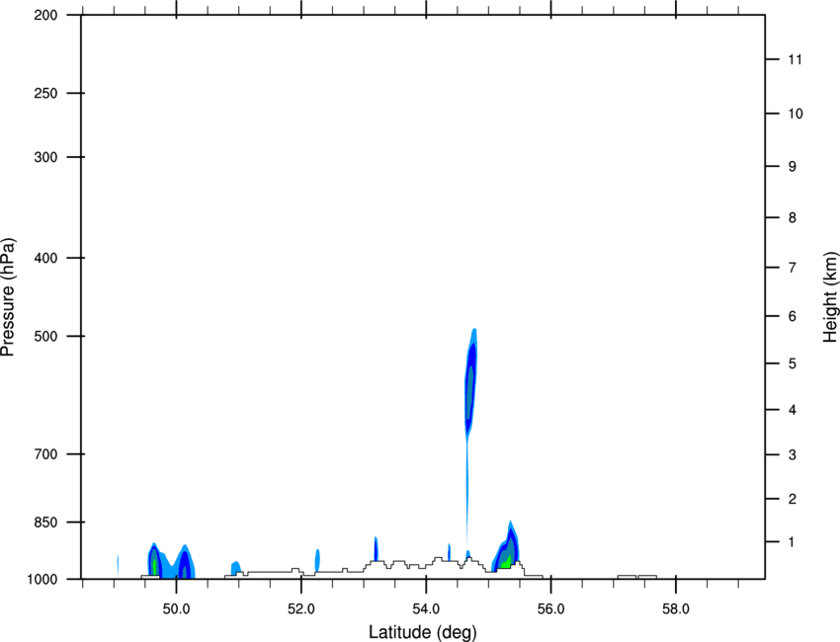The width and height of the screenshot is (840, 642).
Task: Click the 'Pressure (hPa)' axis title
Action: pyautogui.click(x=8, y=297)
